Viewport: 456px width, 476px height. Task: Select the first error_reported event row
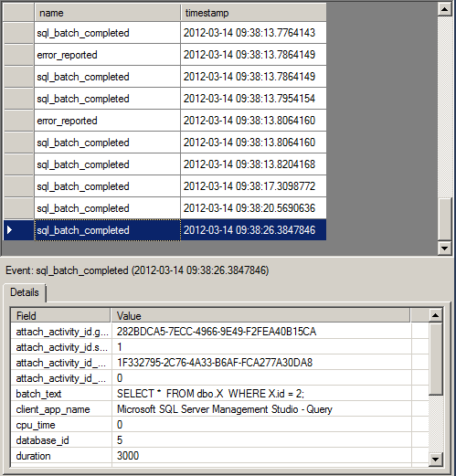180,55
